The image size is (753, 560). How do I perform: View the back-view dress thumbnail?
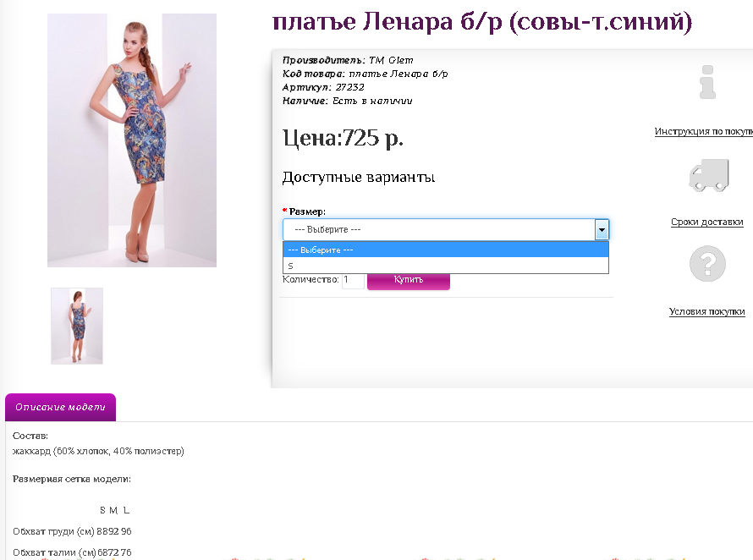click(77, 327)
